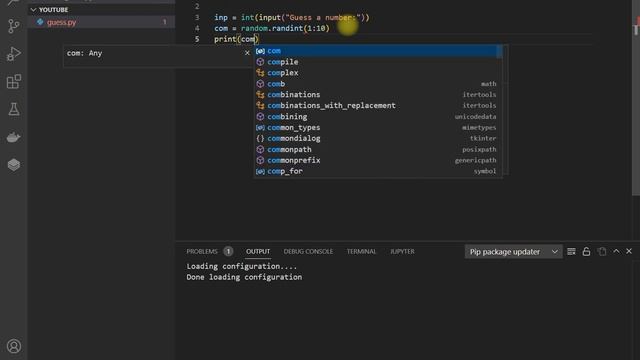
Task: Open the Pip package updater channel dropdown
Action: coord(513,252)
